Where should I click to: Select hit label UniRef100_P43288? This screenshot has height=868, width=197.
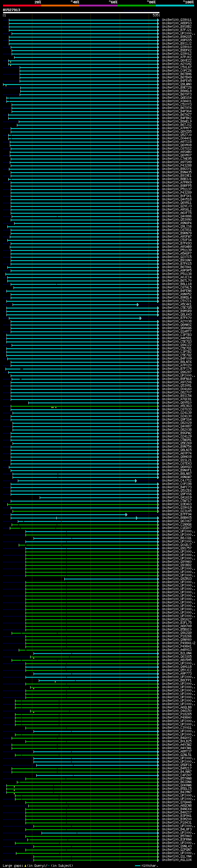pyautogui.click(x=177, y=165)
